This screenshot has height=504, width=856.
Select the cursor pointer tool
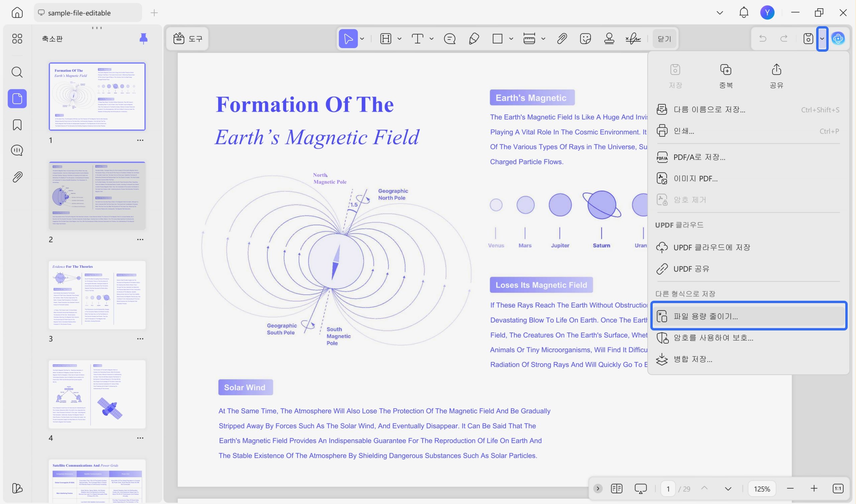click(x=348, y=38)
